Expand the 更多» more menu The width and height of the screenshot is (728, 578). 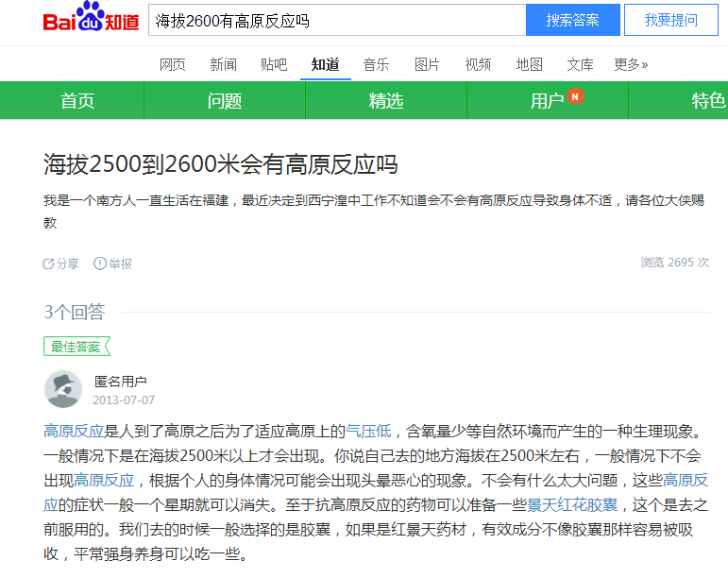point(631,64)
